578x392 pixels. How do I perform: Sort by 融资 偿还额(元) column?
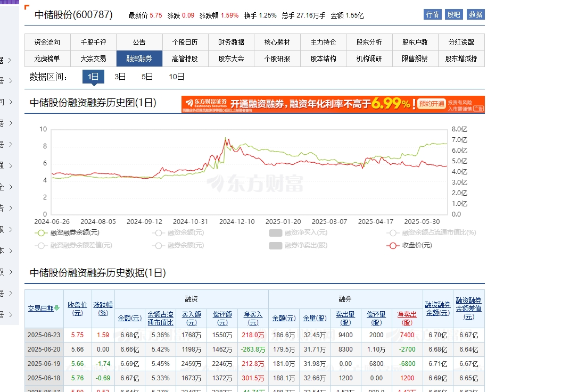(222, 318)
